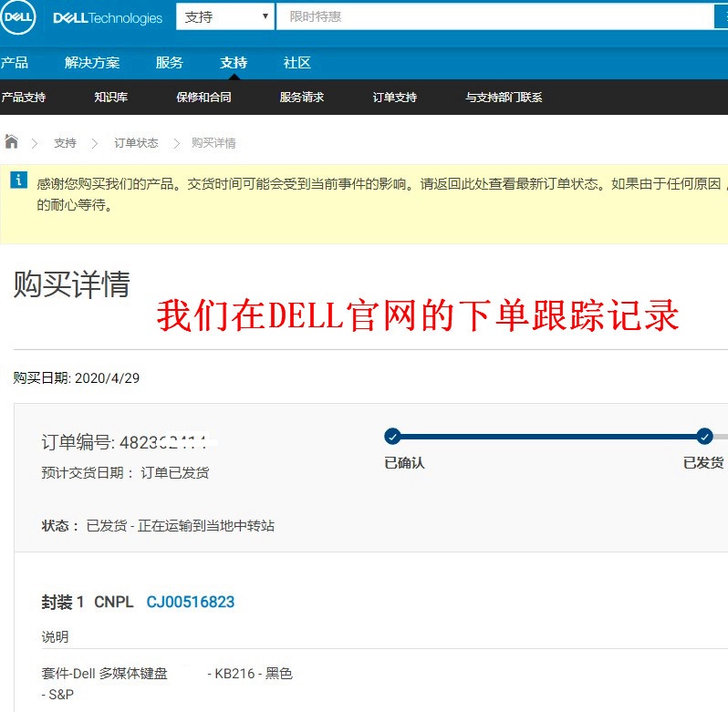Open 保修和合同 in the sub-navigation
This screenshot has width=728, height=712.
pos(203,97)
